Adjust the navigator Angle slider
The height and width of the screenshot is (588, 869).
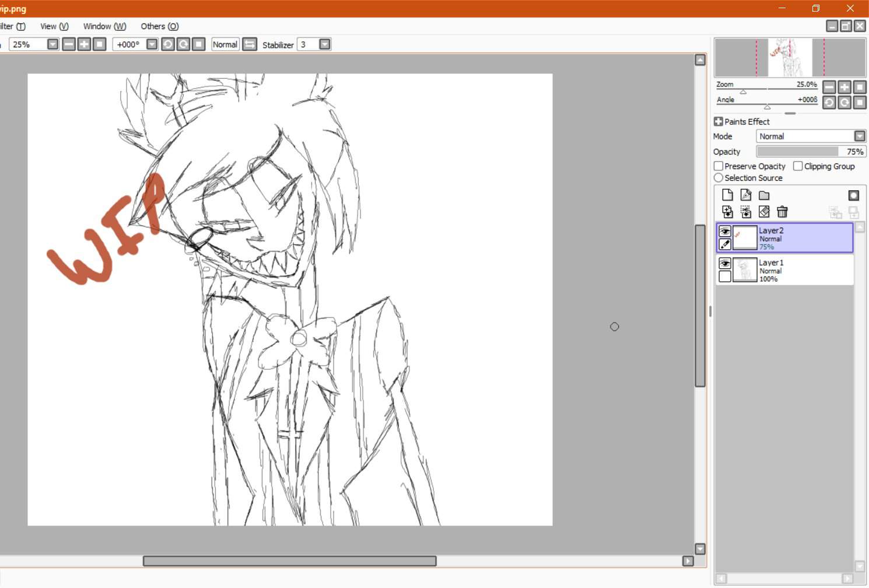768,106
